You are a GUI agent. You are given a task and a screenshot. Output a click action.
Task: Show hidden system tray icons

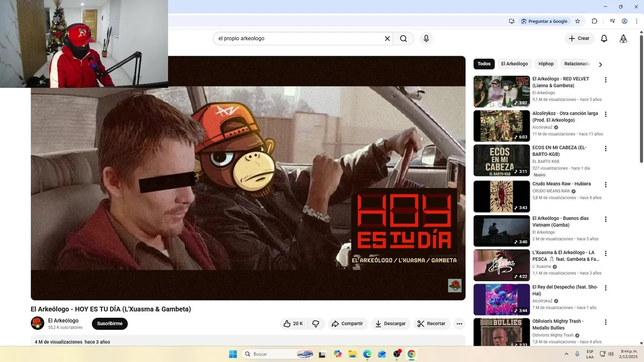click(x=567, y=354)
